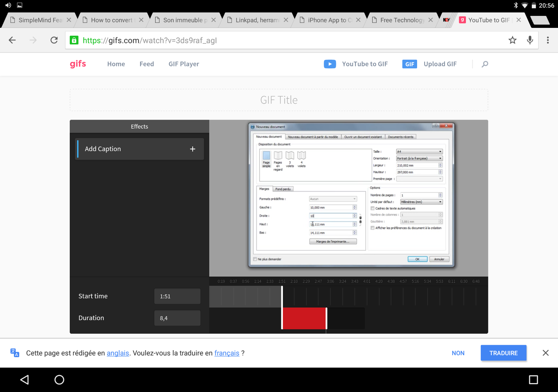The image size is (558, 392).
Task: Click the Add Caption plus icon
Action: click(192, 149)
